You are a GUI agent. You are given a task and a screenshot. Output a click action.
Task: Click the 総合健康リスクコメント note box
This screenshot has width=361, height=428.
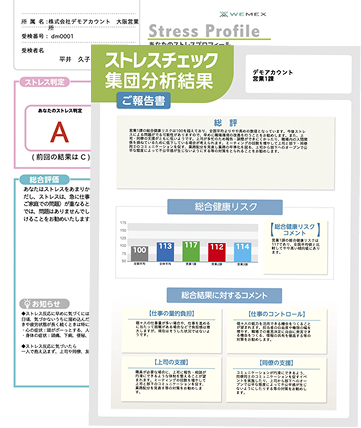point(295,247)
